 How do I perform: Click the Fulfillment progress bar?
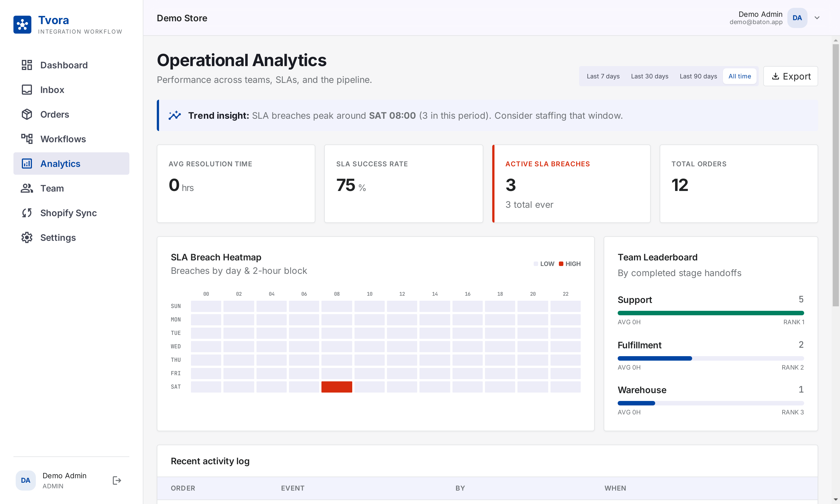click(711, 358)
